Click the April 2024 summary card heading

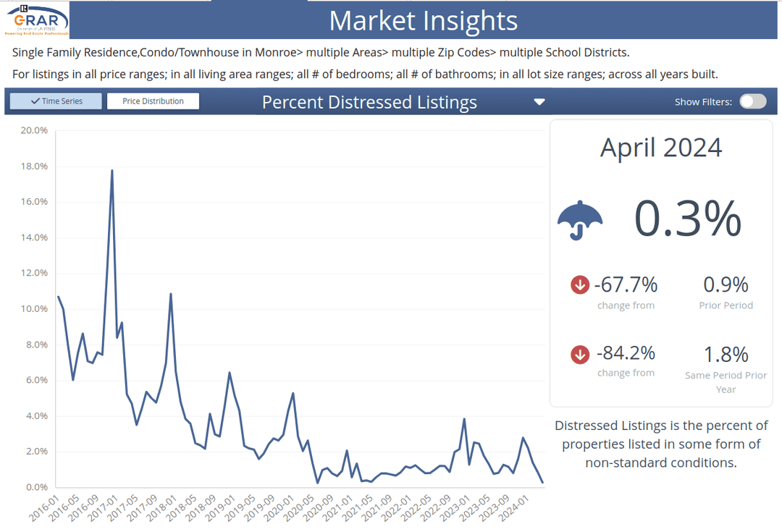(x=661, y=148)
